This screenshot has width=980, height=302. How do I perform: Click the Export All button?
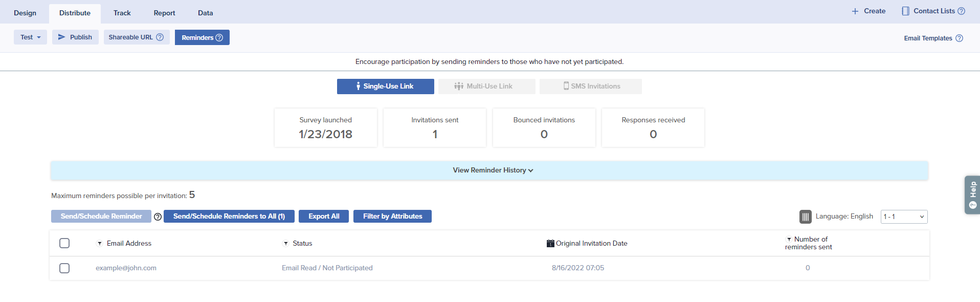pos(323,217)
